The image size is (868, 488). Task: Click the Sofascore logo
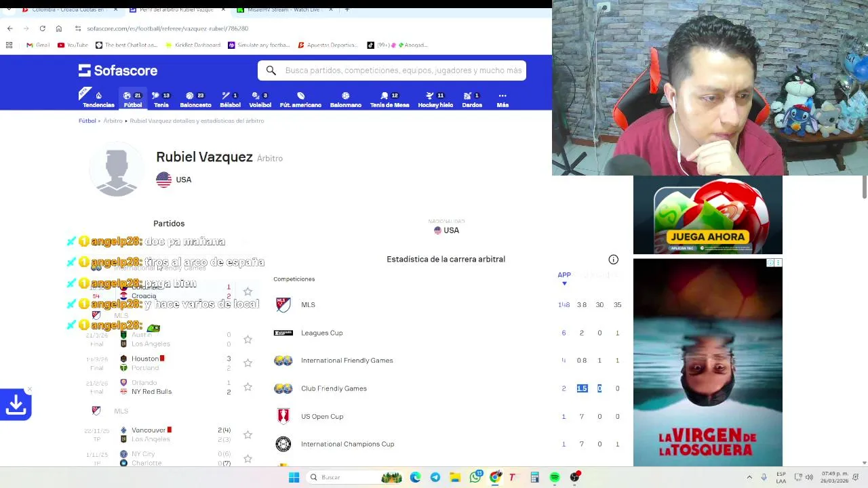[x=118, y=70]
